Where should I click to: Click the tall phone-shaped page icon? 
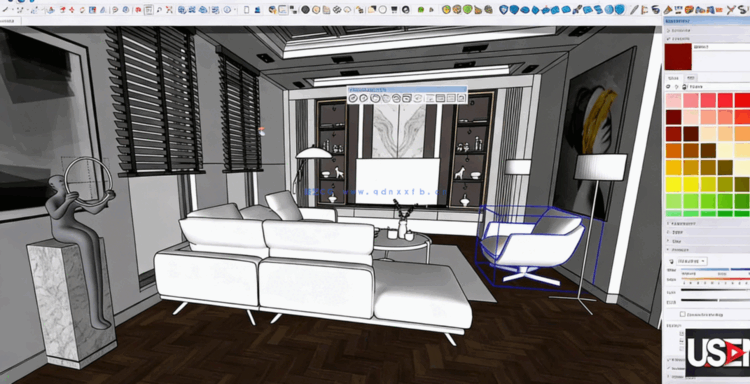(246, 10)
